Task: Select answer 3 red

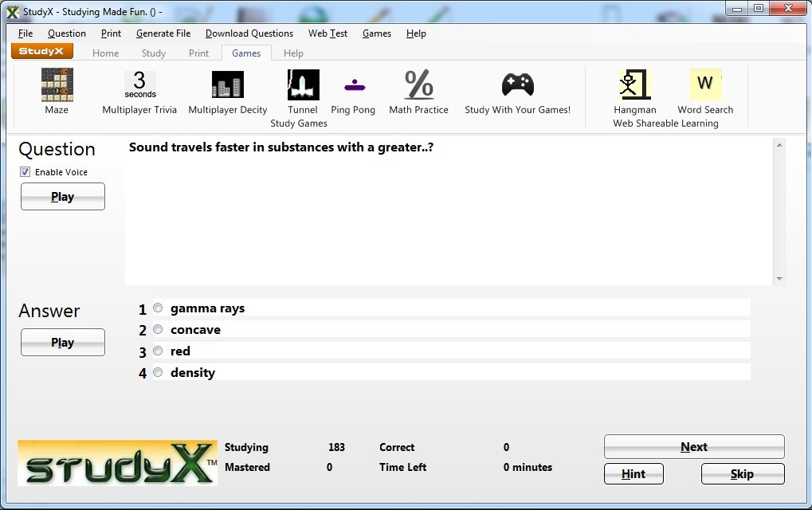Action: tap(158, 351)
